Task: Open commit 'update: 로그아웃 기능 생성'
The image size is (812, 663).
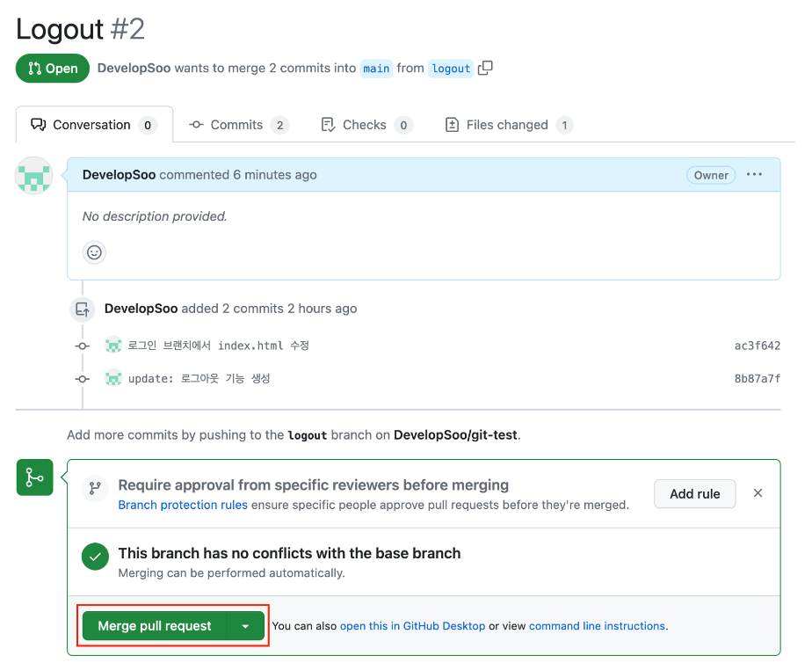Action: 199,379
